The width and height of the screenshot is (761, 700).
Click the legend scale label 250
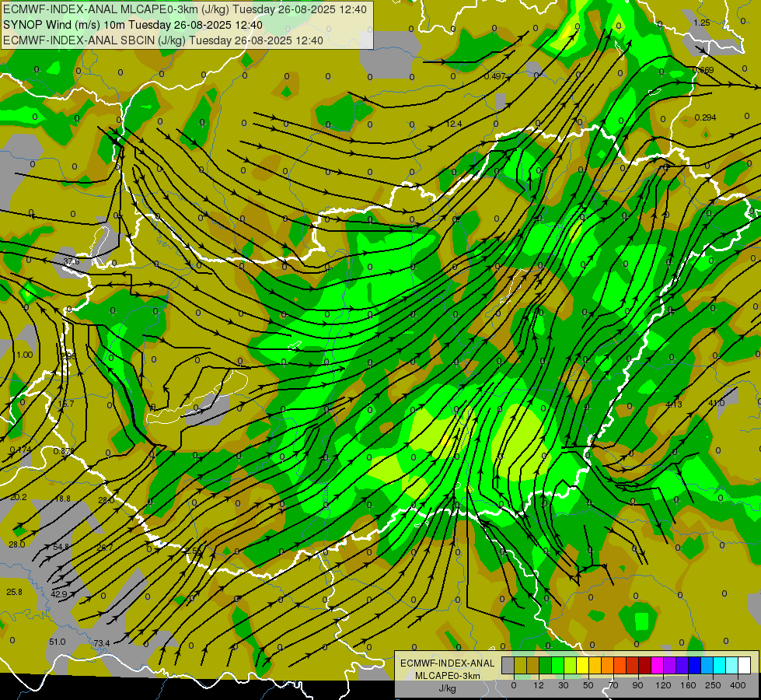713,685
